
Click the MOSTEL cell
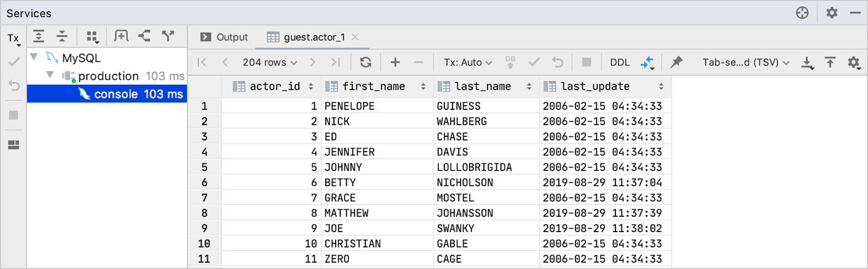[x=486, y=198]
